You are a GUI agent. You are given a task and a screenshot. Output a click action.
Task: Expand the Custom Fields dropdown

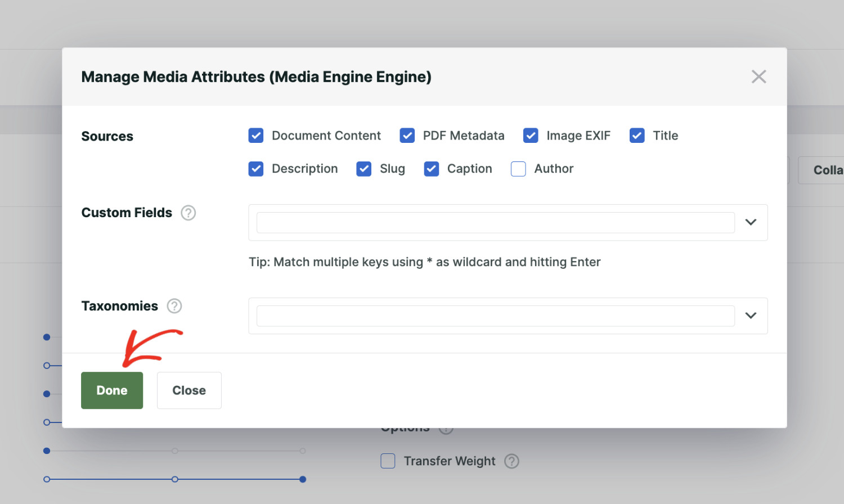coord(751,222)
